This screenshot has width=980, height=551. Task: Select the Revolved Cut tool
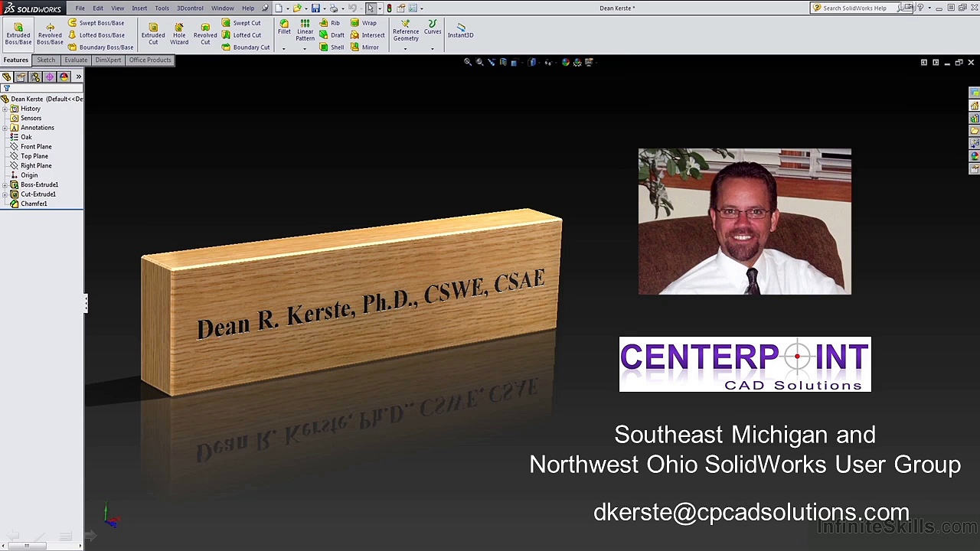205,34
